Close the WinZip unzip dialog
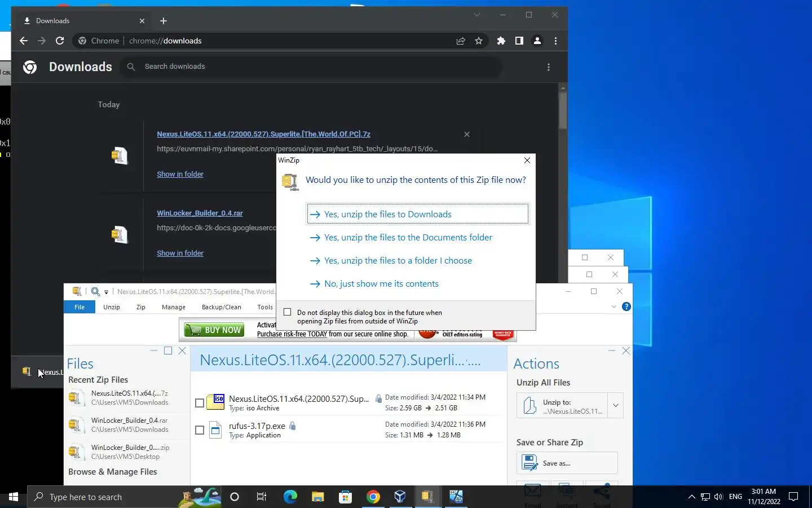Image resolution: width=812 pixels, height=508 pixels. point(527,160)
